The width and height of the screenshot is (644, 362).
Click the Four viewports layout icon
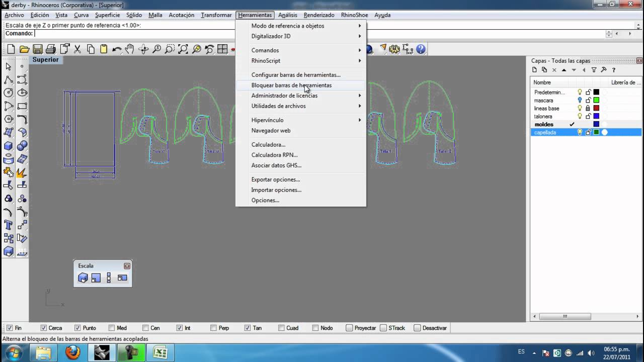(222, 49)
